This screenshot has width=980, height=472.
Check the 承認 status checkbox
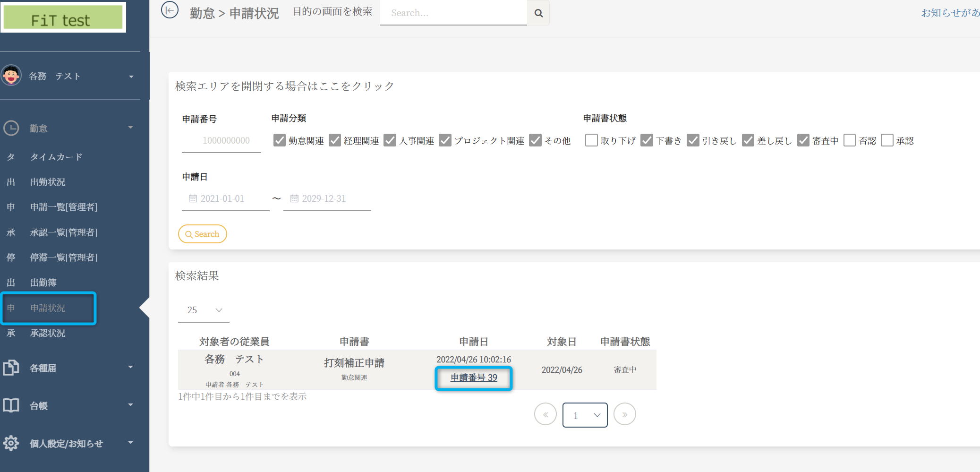pyautogui.click(x=887, y=140)
